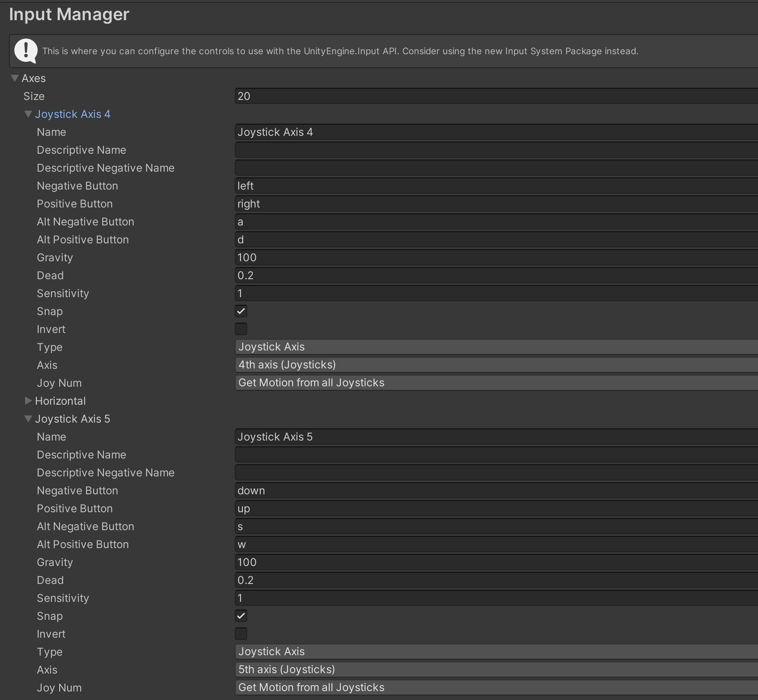Click the Name field containing 'Joystick Axis 4'
The image size is (758, 700).
[x=496, y=132]
